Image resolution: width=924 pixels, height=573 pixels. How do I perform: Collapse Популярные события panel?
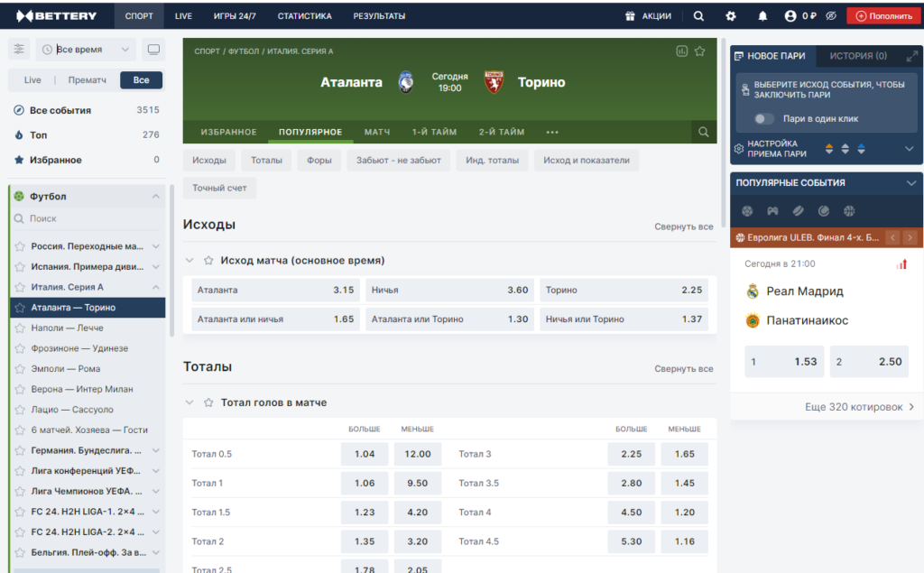(x=911, y=183)
